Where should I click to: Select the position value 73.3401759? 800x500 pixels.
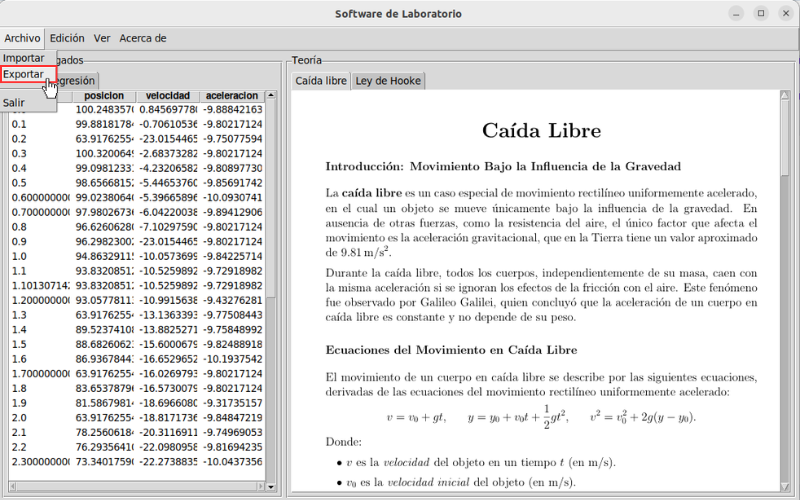click(105, 462)
